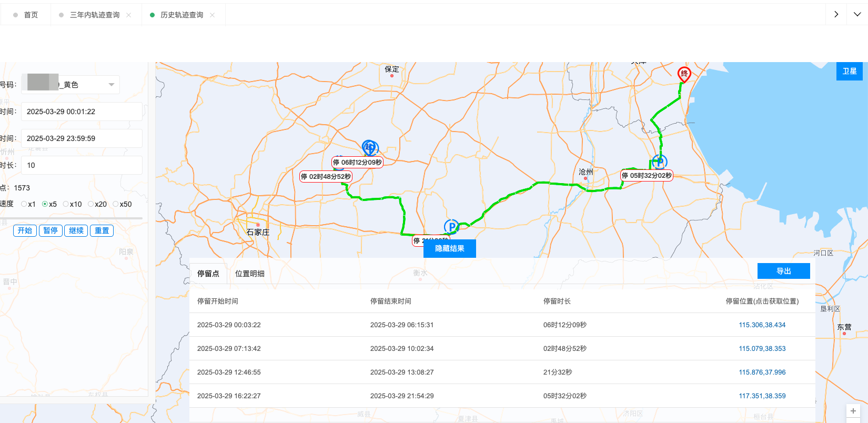This screenshot has width=868, height=423.
Task: Click 开始 to start track playback
Action: [25, 230]
